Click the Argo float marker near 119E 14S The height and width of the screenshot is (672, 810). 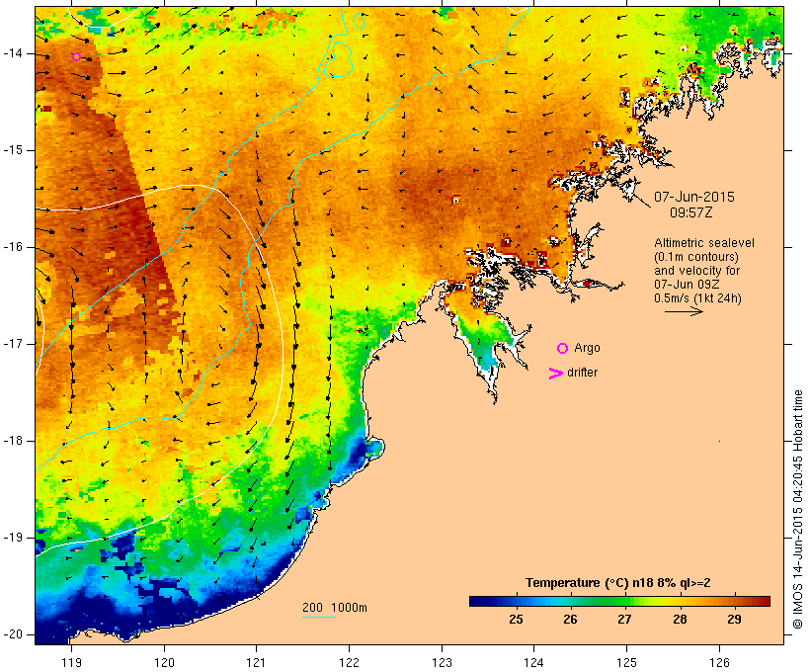point(76,57)
